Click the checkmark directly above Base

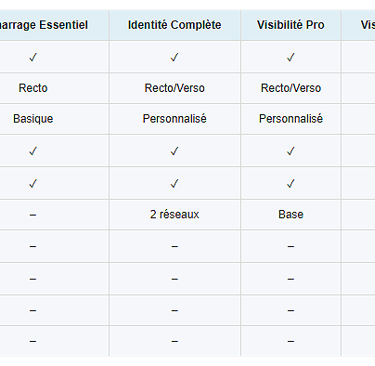point(291,183)
